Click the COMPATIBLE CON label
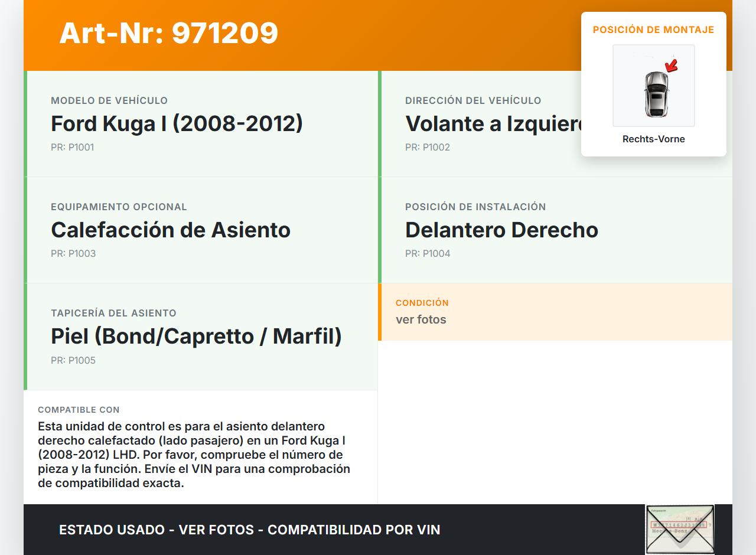The image size is (756, 555). click(x=79, y=410)
